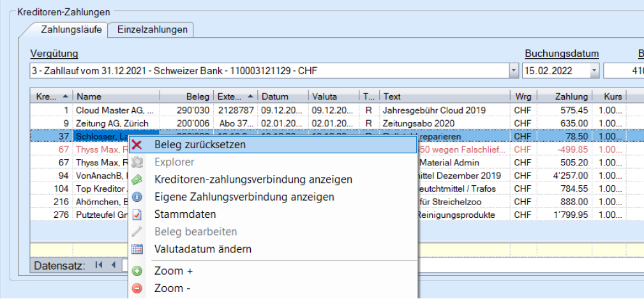Click external number 2128787

pyautogui.click(x=236, y=111)
